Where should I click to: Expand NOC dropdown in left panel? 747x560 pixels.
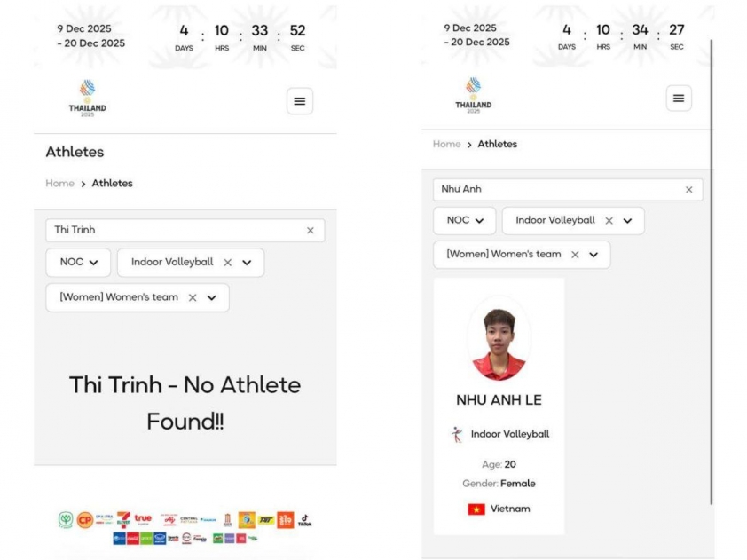point(79,263)
